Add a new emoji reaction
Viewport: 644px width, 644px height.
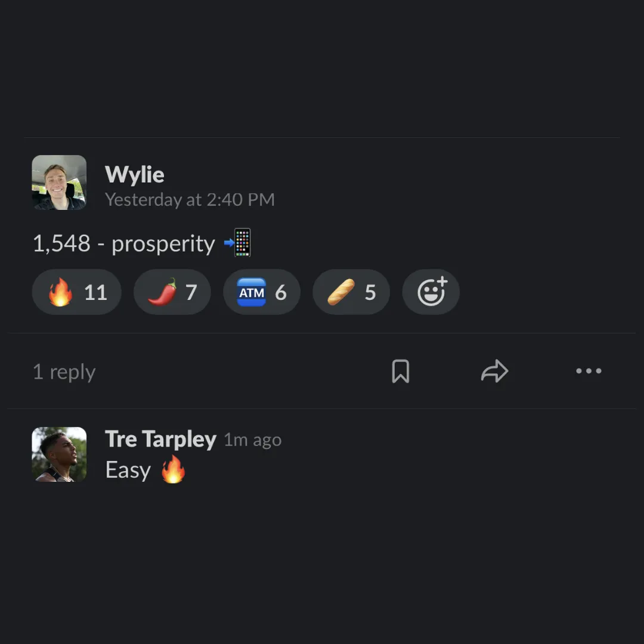click(x=431, y=292)
